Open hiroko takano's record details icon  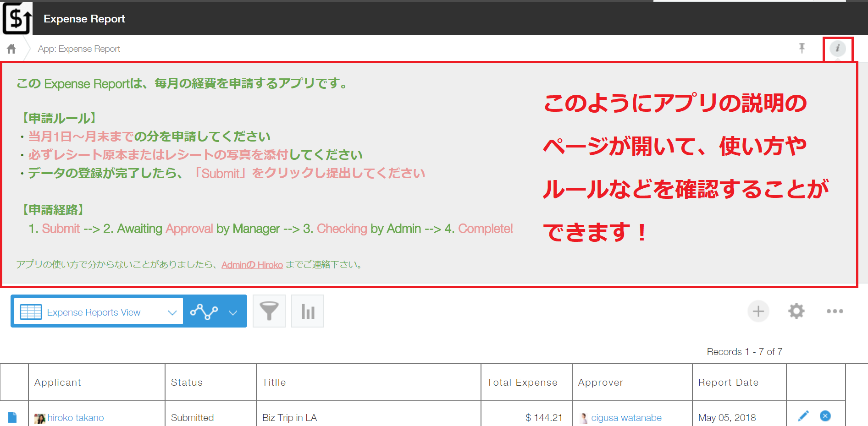click(12, 417)
